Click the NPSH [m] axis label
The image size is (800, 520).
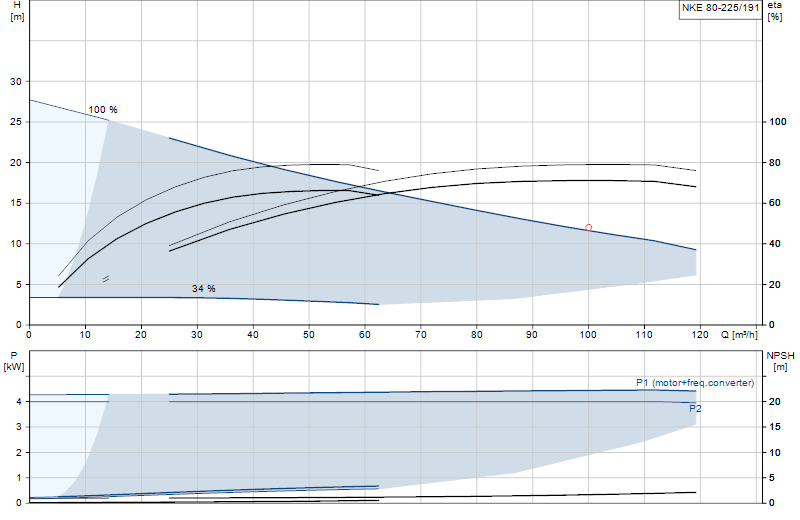(x=780, y=361)
